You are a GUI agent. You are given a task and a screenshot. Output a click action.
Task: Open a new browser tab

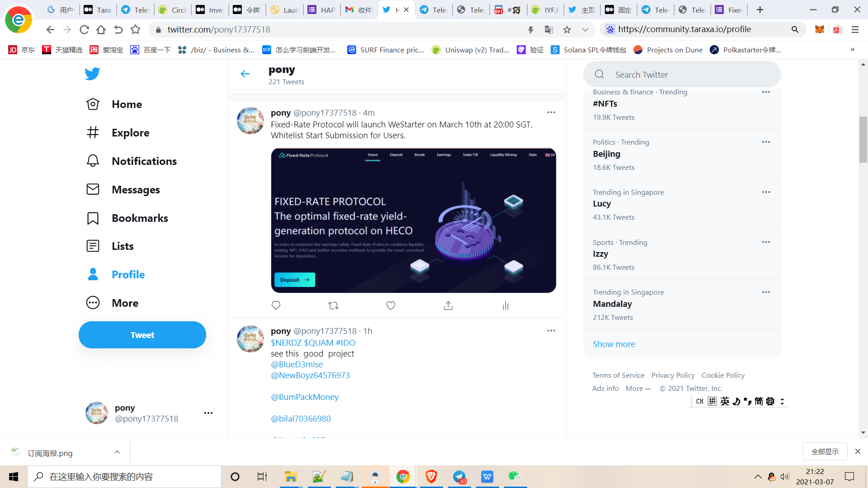click(760, 9)
